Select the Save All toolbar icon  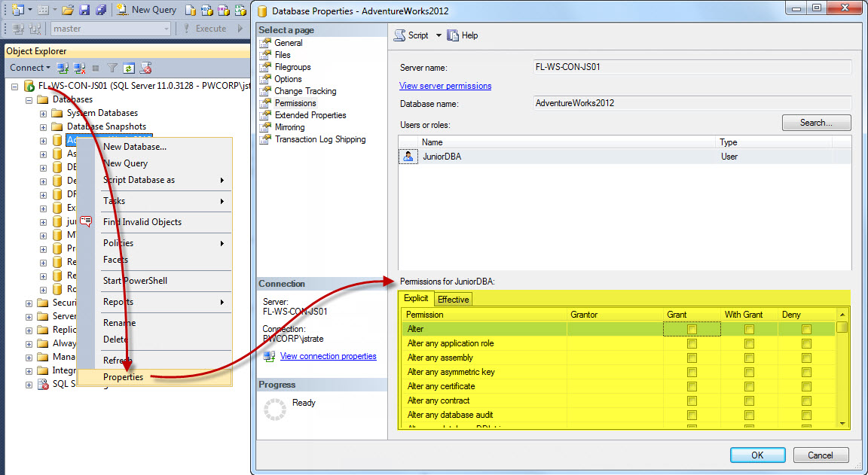pyautogui.click(x=102, y=10)
